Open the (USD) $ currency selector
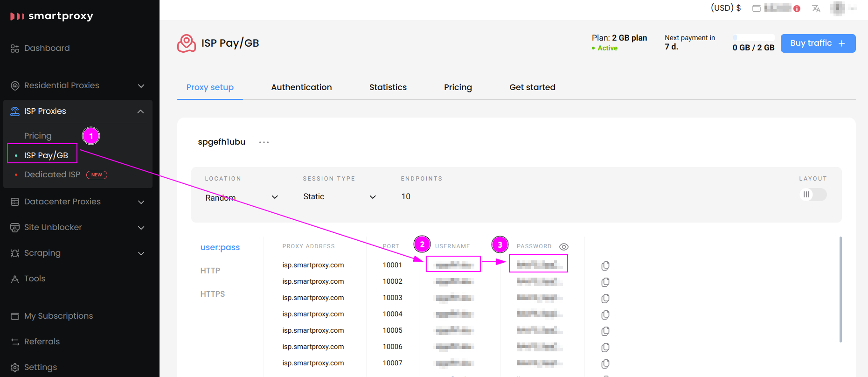 pyautogui.click(x=726, y=8)
